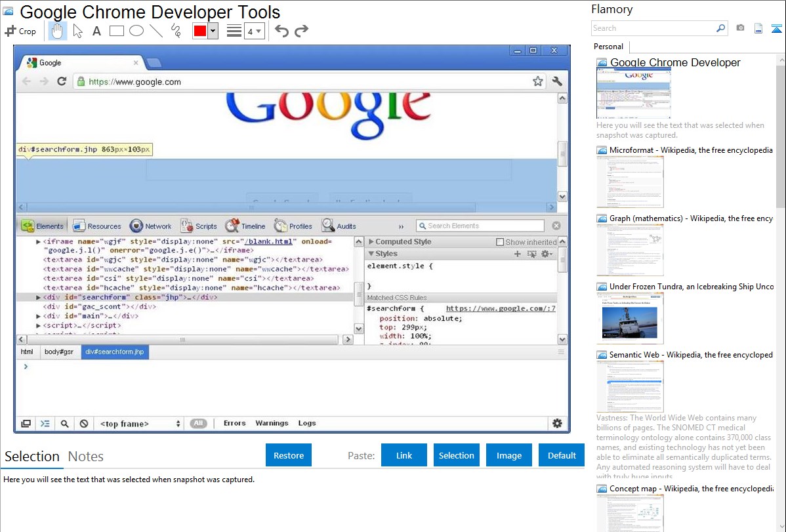Click the dock window icon in DevTools
786x532 pixels.
tap(26, 424)
